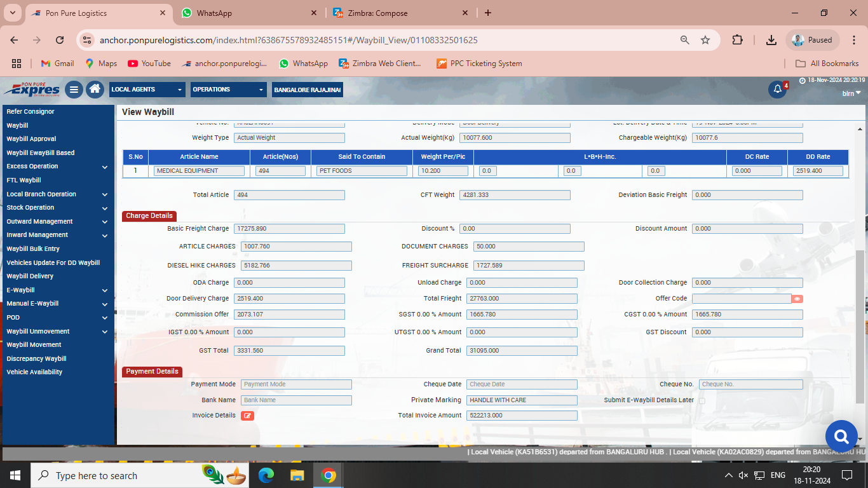Click the Private Marking input field
Viewport: 868px width, 488px height.
click(521, 400)
